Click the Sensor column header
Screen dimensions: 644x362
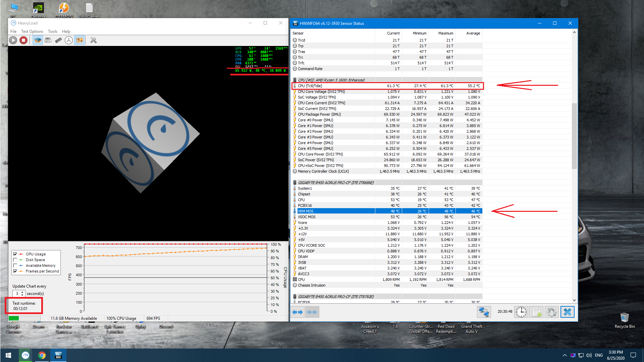tap(333, 33)
